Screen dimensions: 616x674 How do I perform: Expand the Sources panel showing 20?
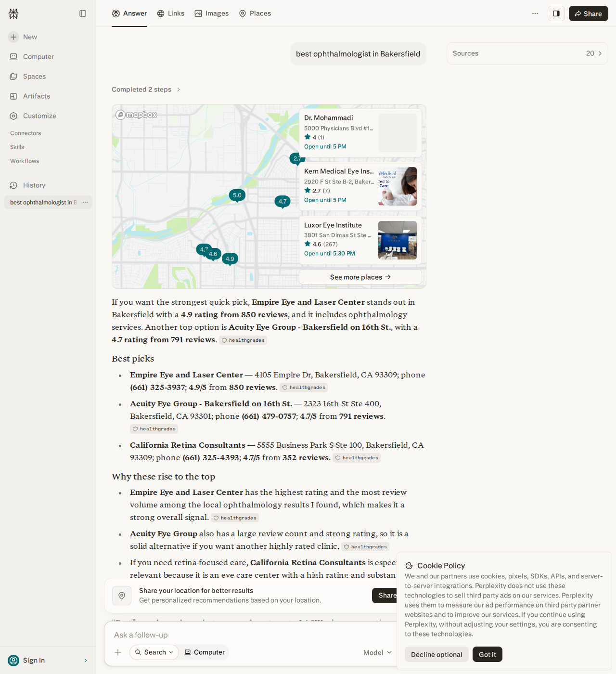[527, 53]
